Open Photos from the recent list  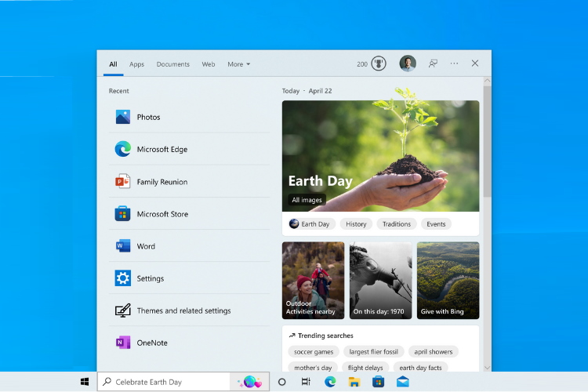(189, 117)
